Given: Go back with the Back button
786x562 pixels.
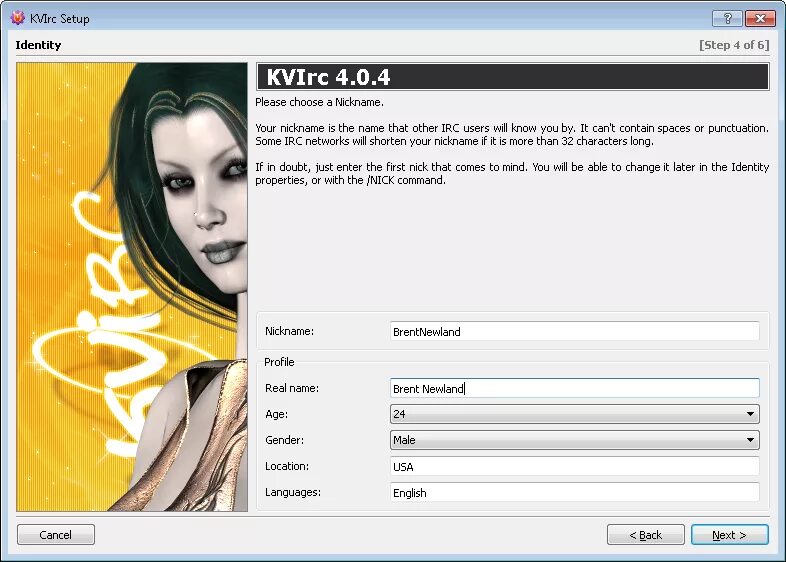Looking at the screenshot, I should point(646,534).
